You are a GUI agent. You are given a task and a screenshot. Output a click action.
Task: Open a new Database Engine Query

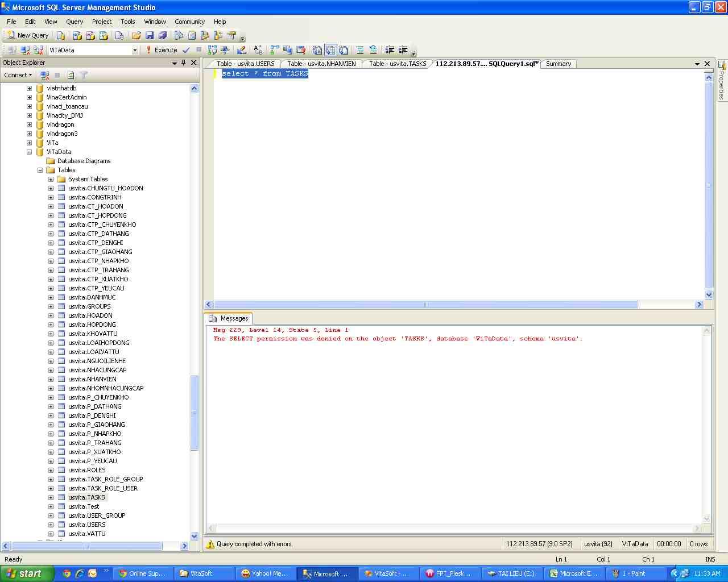(61, 35)
